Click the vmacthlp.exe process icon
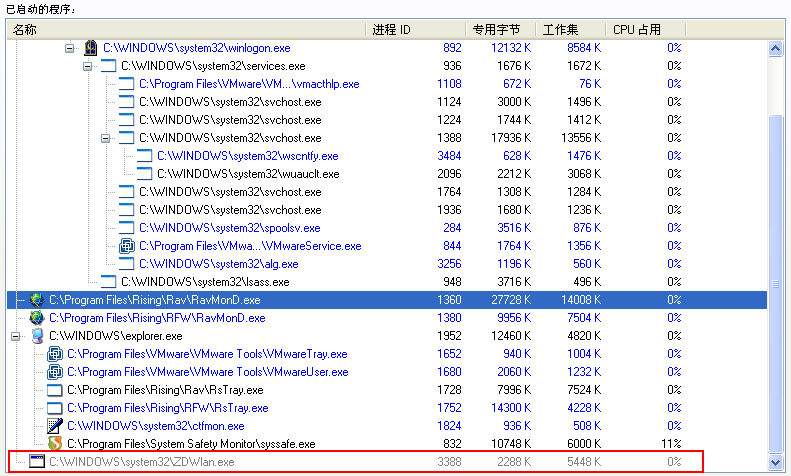The height and width of the screenshot is (476, 791). (x=127, y=84)
